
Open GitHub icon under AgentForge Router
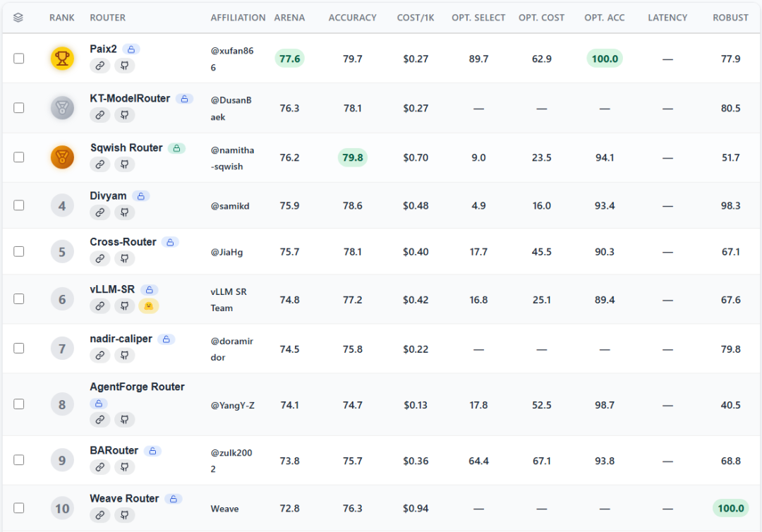point(124,420)
